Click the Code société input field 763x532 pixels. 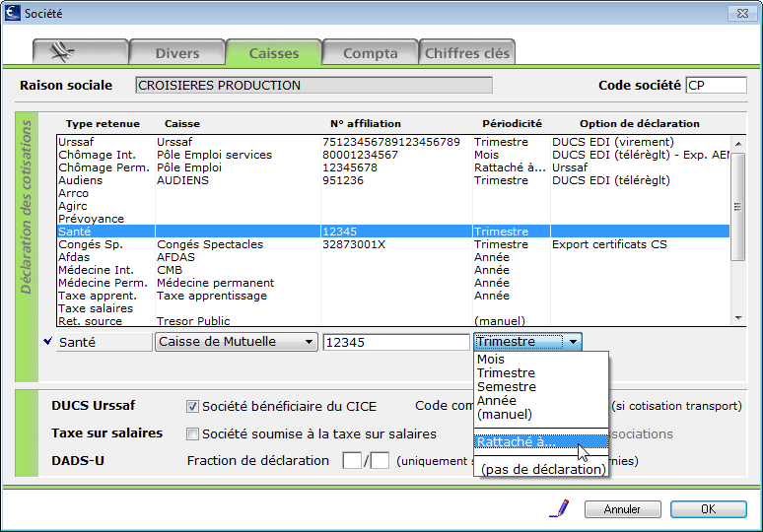pyautogui.click(x=716, y=85)
